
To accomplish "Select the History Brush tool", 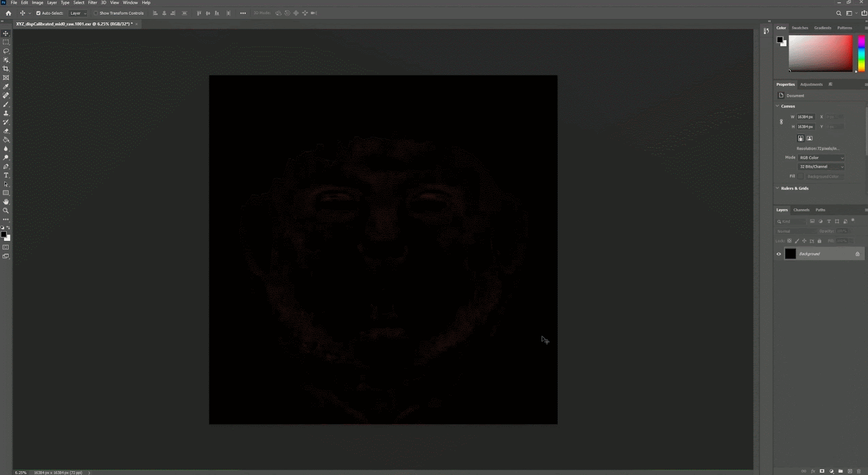I will tap(6, 122).
